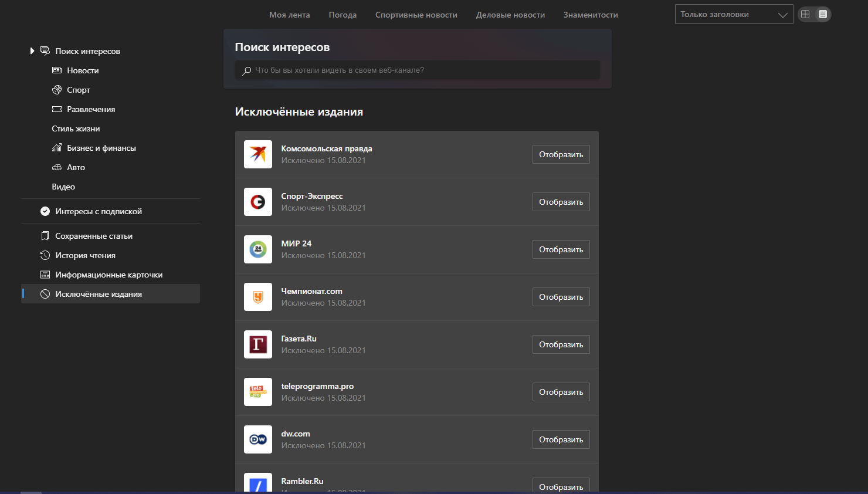This screenshot has height=494, width=868.
Task: Click the dw.com publication name
Action: pyautogui.click(x=296, y=434)
